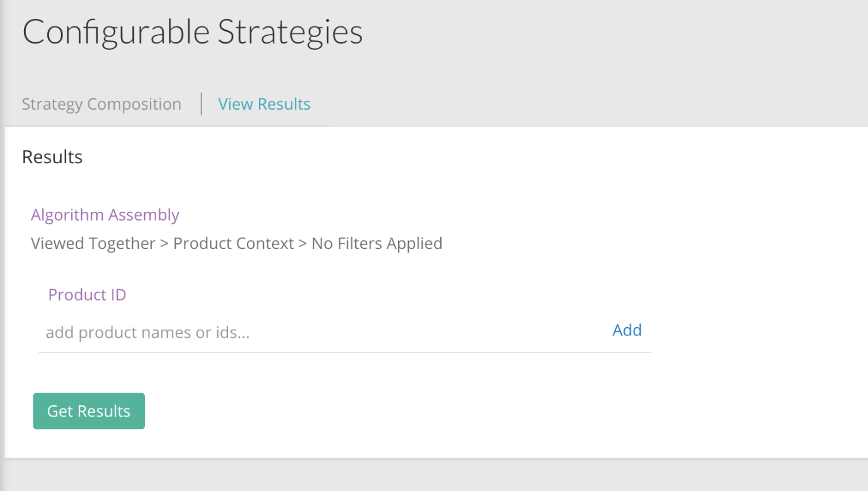
Task: Click the vertical divider between the tabs
Action: (202, 104)
